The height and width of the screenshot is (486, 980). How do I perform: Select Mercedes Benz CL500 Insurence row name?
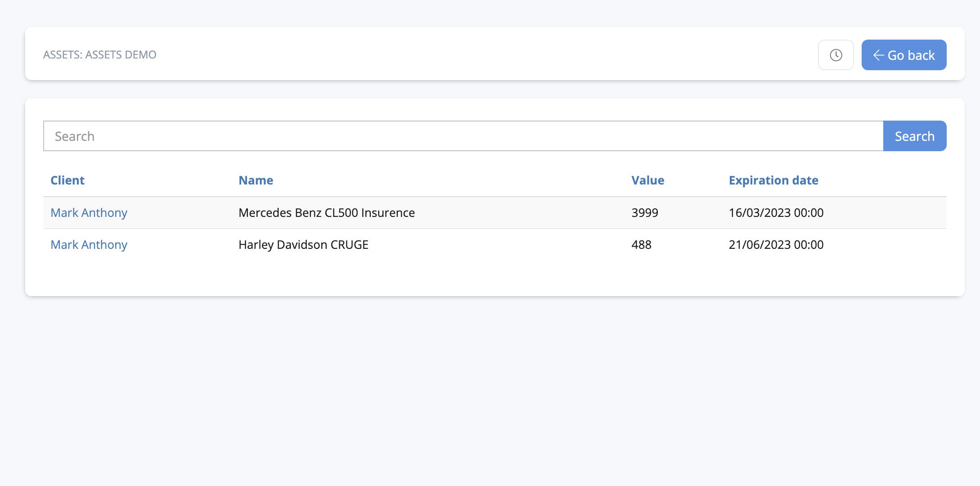pos(326,212)
